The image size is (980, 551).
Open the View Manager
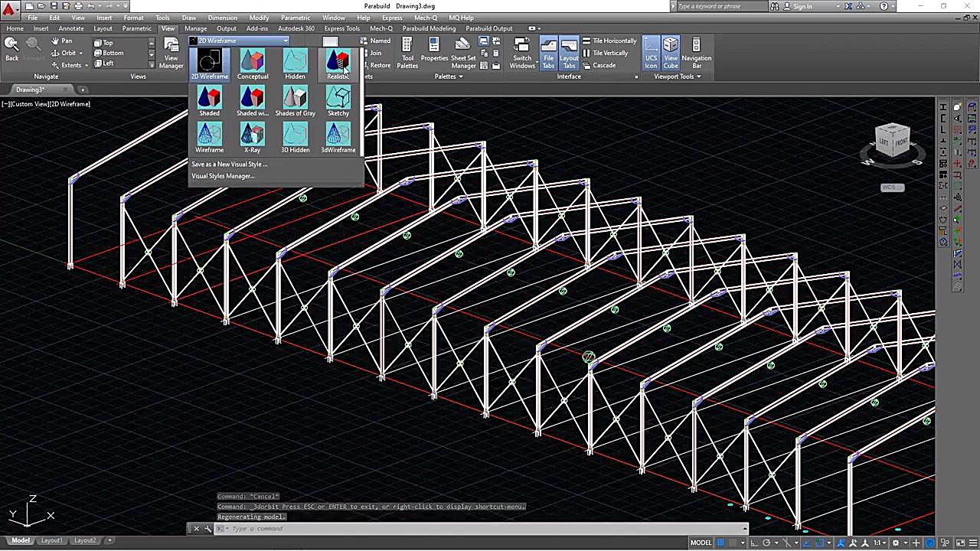pos(171,53)
